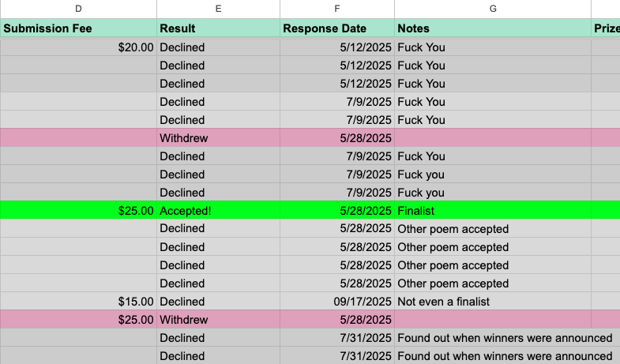
Task: Select the Not even a finalist note
Action: click(493, 302)
